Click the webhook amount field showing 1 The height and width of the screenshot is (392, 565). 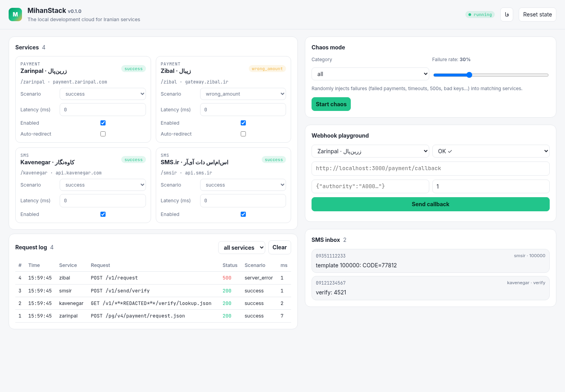[x=491, y=187]
